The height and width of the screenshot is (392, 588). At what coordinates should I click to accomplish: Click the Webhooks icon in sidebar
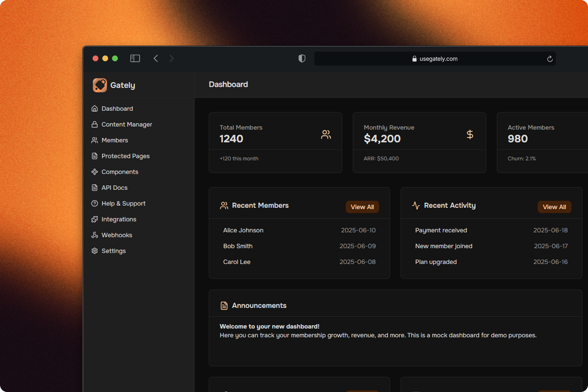pos(95,235)
